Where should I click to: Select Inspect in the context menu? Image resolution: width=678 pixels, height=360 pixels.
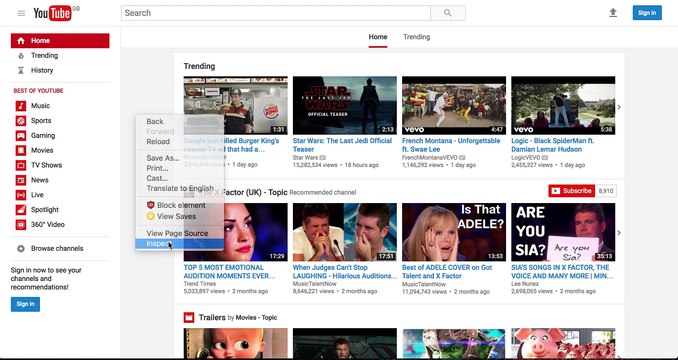[x=179, y=244]
